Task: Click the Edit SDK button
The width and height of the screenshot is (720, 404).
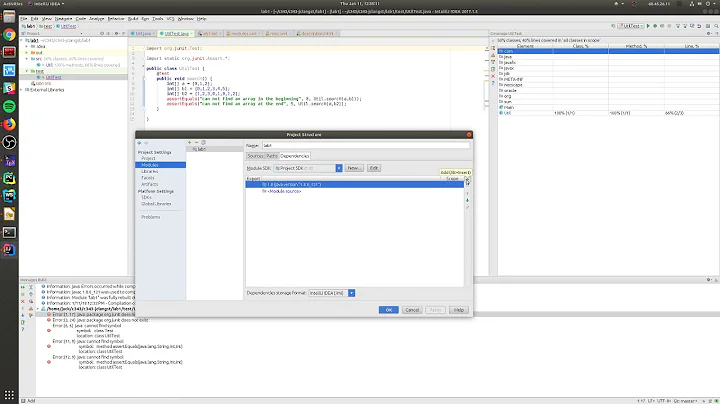Action: tap(374, 168)
